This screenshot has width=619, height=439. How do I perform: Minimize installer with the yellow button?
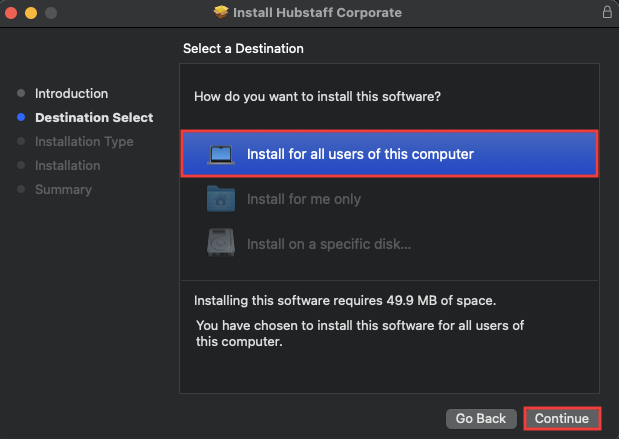click(x=31, y=13)
